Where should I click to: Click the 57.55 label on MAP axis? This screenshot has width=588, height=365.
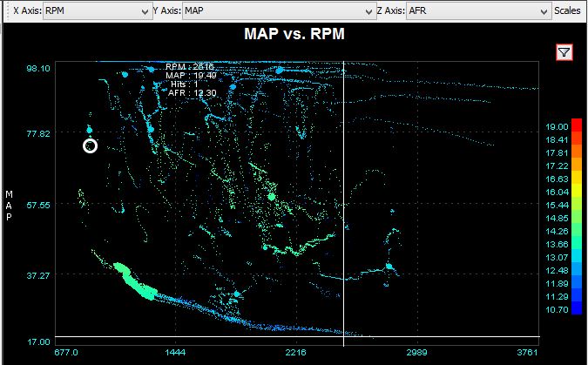point(38,205)
